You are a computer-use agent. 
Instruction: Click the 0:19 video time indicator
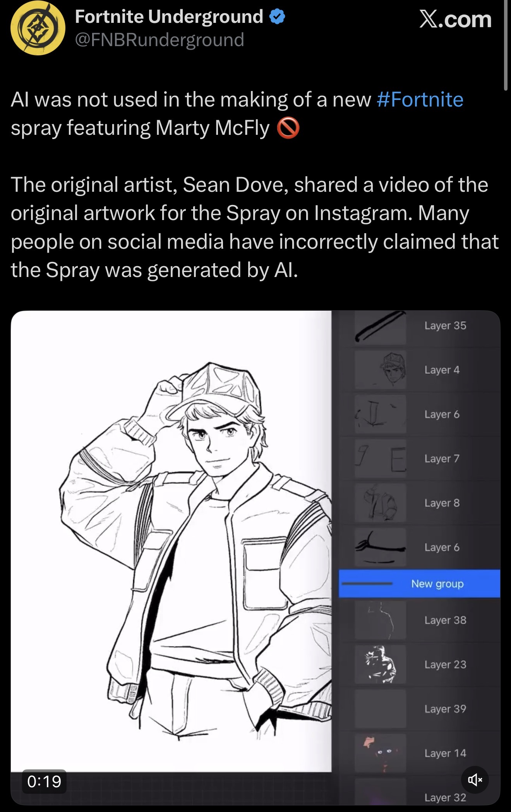coord(44,781)
